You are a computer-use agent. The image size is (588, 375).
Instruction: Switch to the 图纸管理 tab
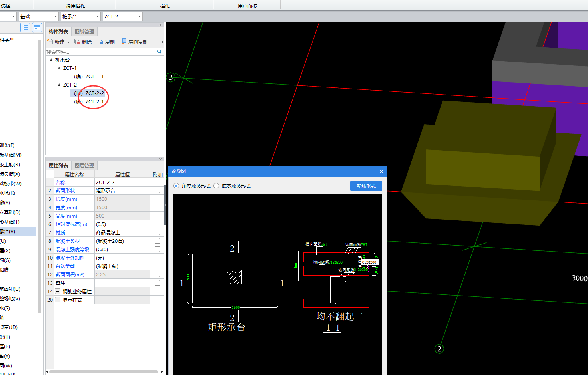tap(84, 31)
